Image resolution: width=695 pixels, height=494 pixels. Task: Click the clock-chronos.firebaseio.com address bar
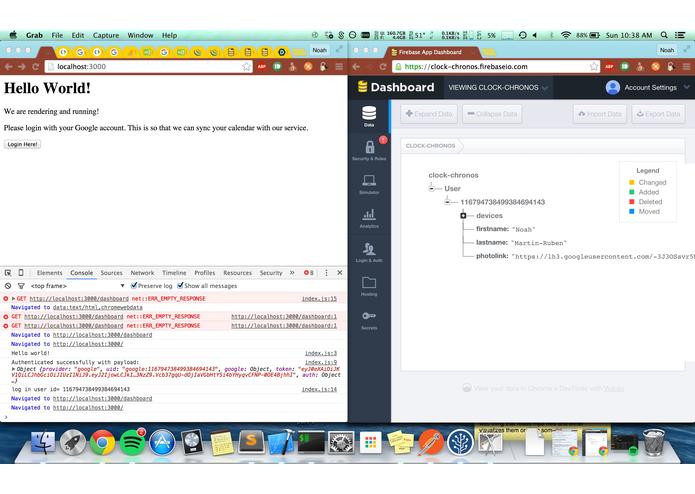tap(496, 66)
